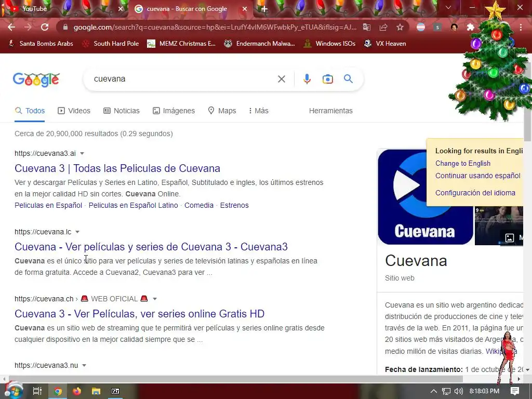Open Task View in the taskbar

click(x=37, y=391)
